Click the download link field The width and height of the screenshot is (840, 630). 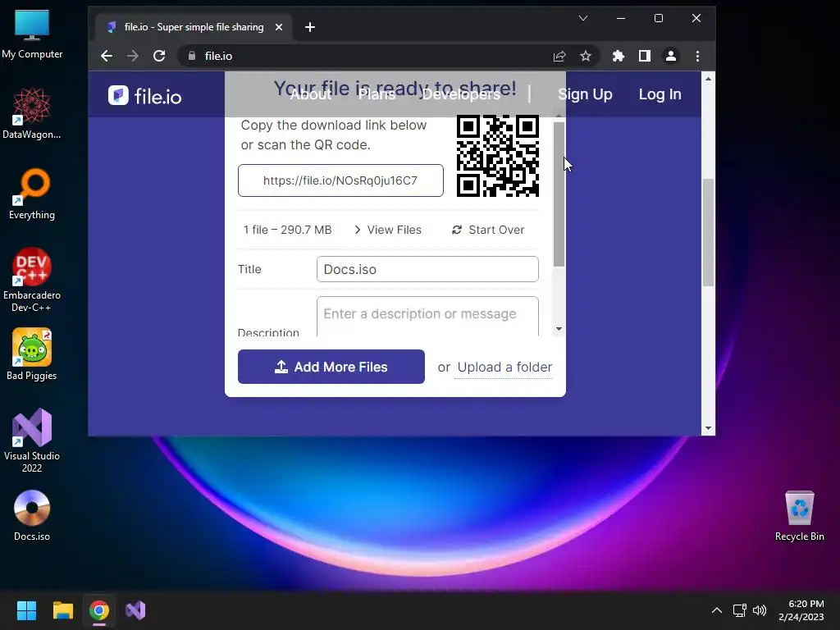340,180
